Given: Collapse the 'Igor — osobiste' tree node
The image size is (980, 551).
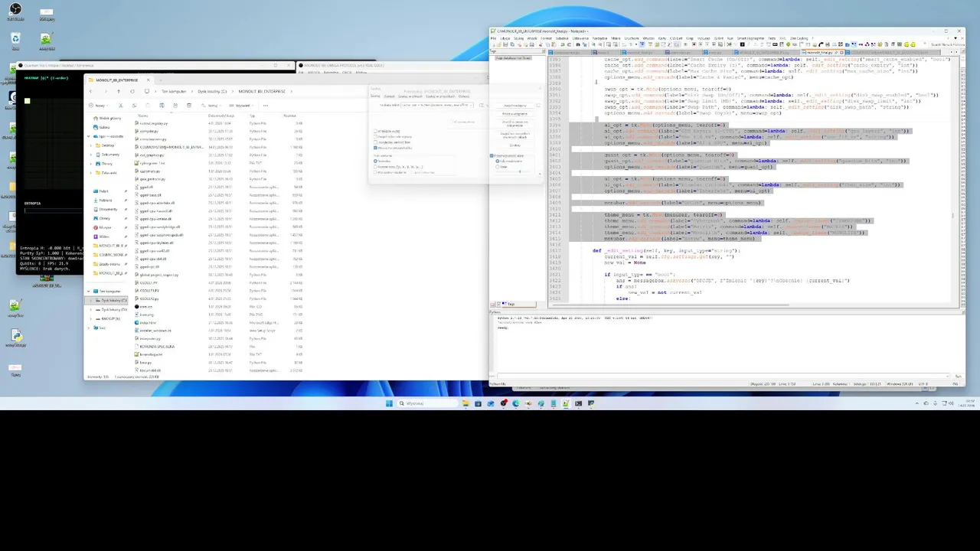Looking at the screenshot, I should 88,136.
